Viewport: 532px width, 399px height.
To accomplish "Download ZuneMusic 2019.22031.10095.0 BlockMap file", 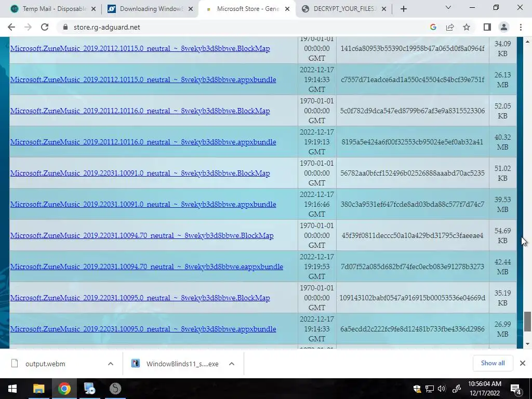I will (140, 298).
